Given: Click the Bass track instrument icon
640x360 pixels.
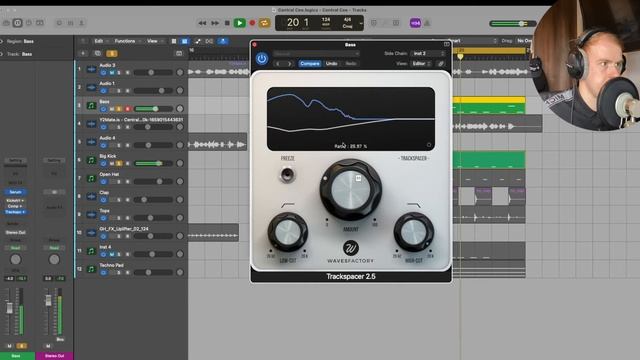Looking at the screenshot, I should click(x=91, y=106).
